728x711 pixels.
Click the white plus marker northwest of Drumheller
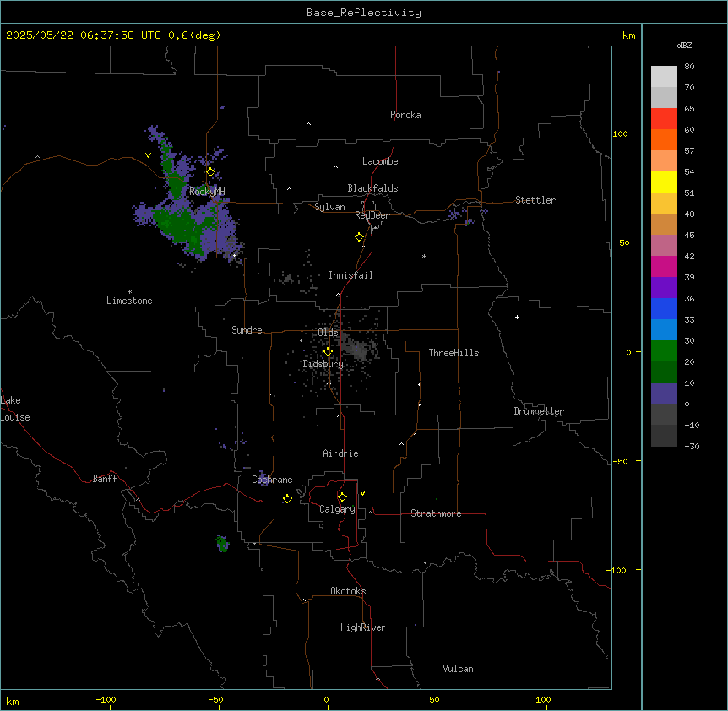coord(517,317)
